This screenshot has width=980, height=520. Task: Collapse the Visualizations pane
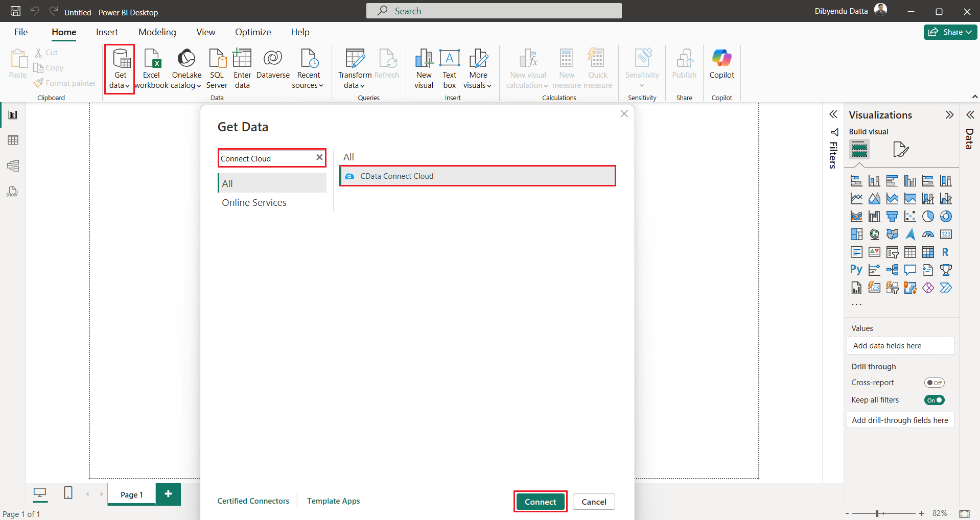pyautogui.click(x=949, y=115)
